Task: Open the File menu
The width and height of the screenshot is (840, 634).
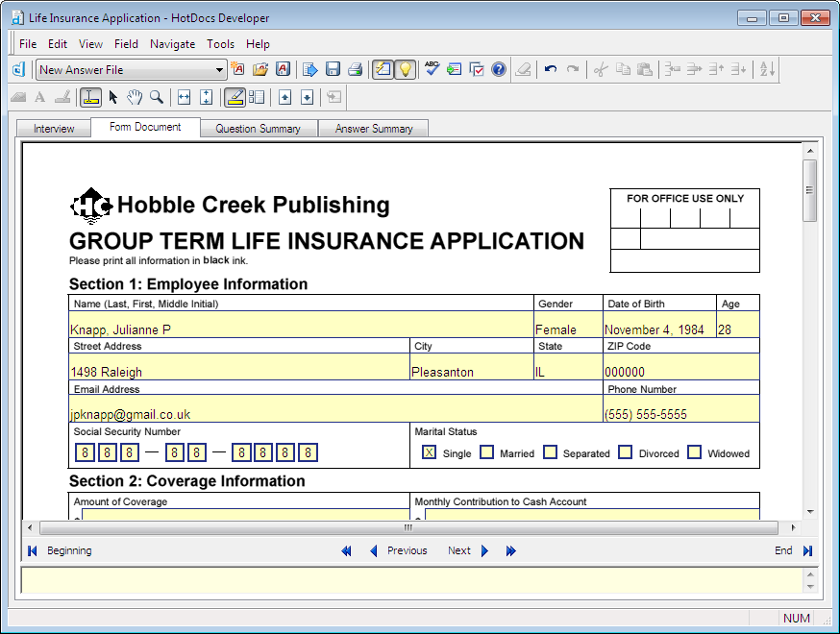Action: (x=28, y=44)
